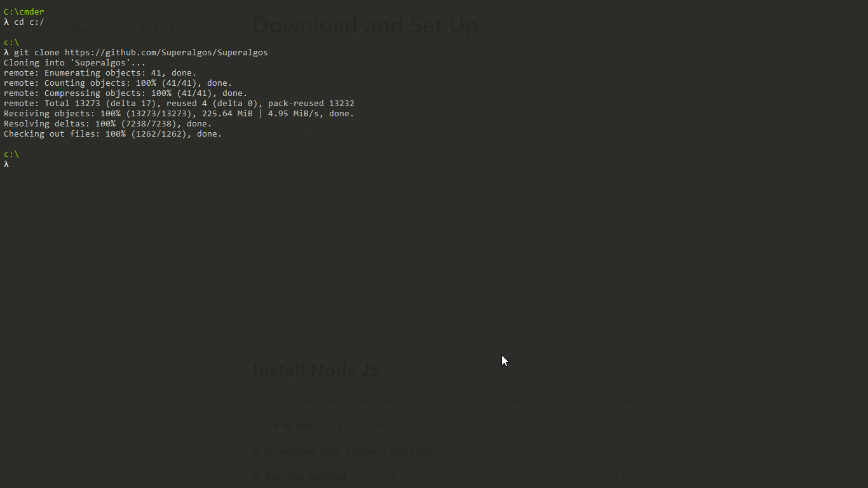Viewport: 868px width, 488px height.
Task: Click the git clone command line
Action: pos(135,52)
